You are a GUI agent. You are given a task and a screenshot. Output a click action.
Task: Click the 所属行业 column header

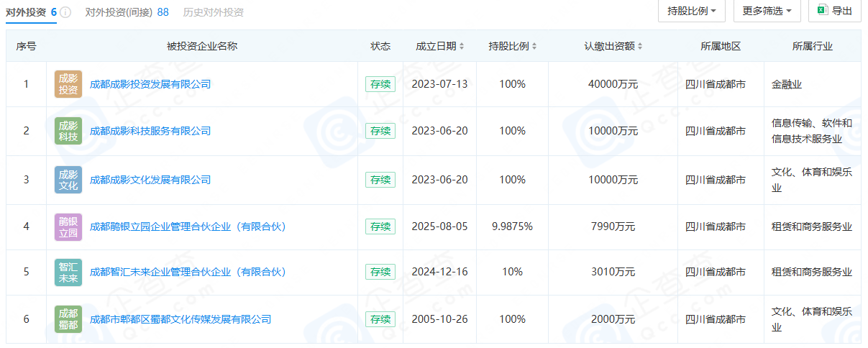(x=813, y=46)
